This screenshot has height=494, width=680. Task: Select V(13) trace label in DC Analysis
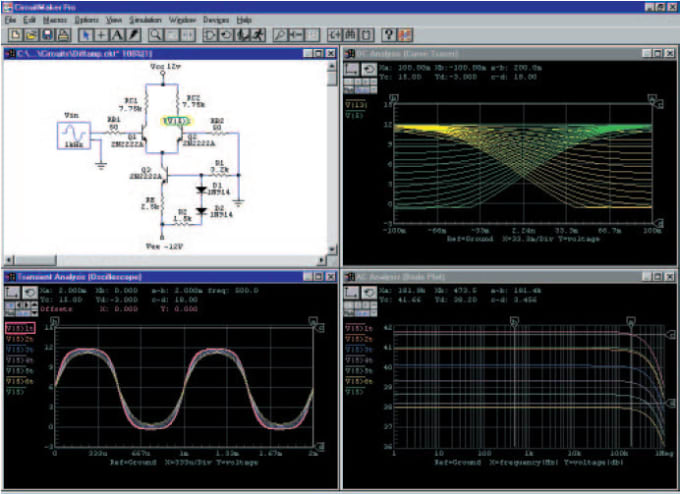pyautogui.click(x=356, y=105)
